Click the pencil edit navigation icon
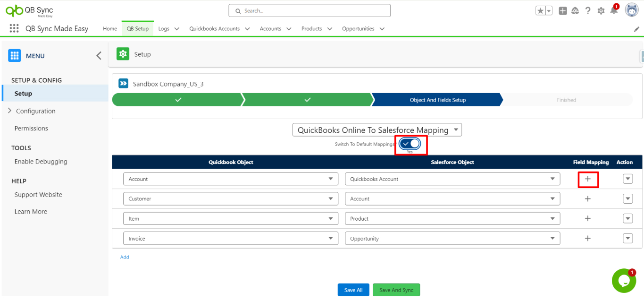The height and width of the screenshot is (301, 644). click(636, 29)
